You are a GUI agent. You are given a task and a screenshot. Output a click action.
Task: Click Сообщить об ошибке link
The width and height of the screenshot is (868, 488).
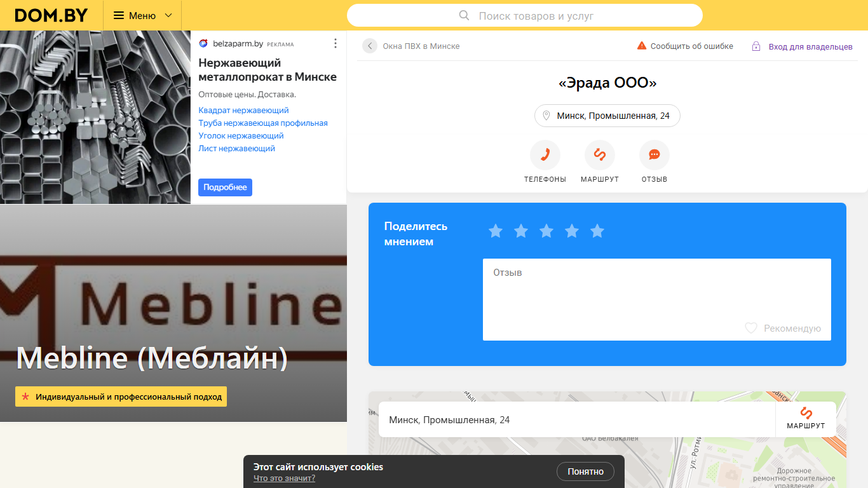pos(691,46)
